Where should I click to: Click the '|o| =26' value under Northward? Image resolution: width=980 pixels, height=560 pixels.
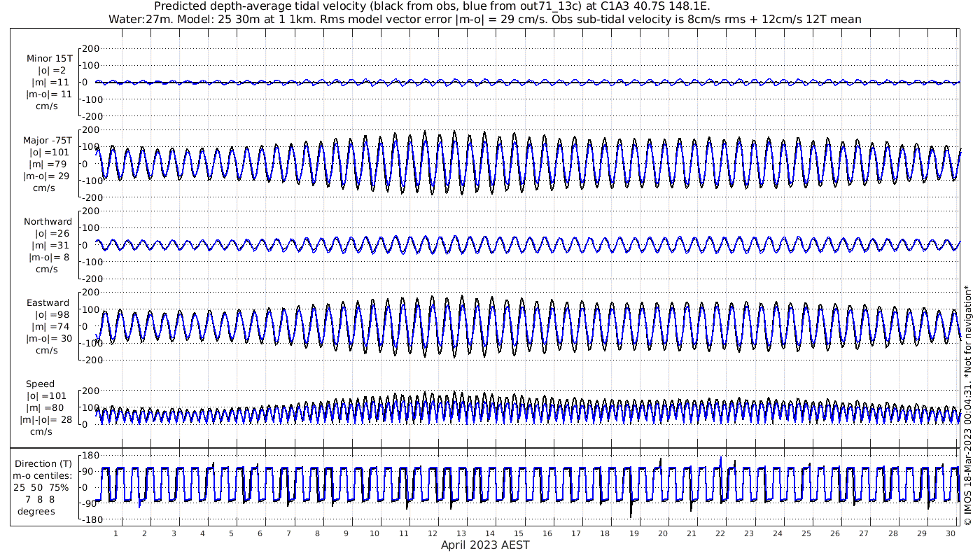tap(51, 234)
